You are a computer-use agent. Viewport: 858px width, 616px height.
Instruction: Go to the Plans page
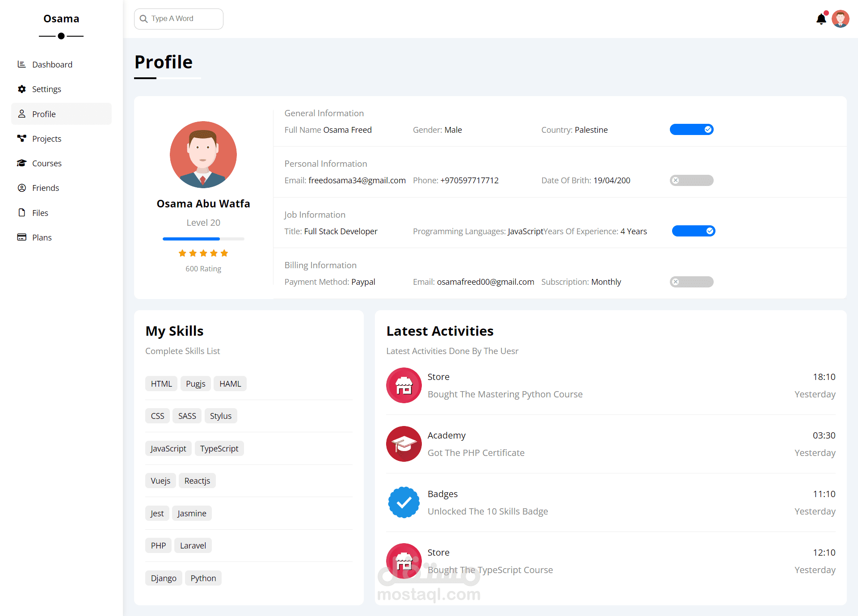[x=42, y=237]
